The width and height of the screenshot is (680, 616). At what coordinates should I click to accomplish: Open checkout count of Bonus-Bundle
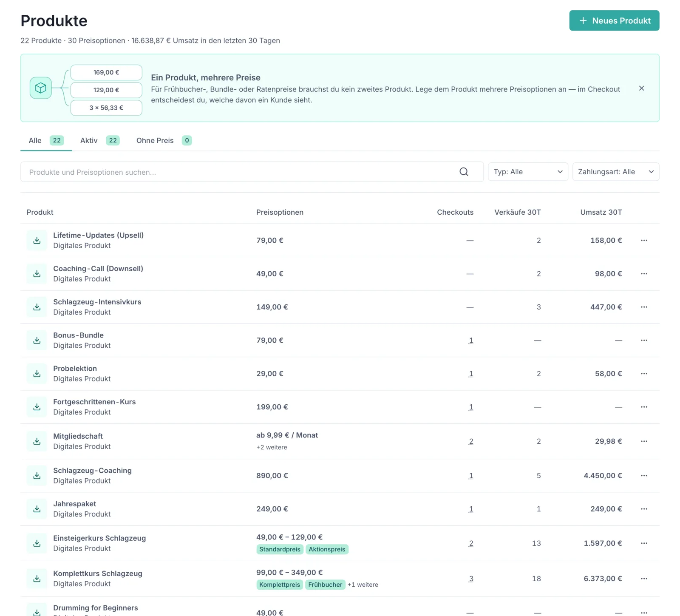click(x=471, y=340)
